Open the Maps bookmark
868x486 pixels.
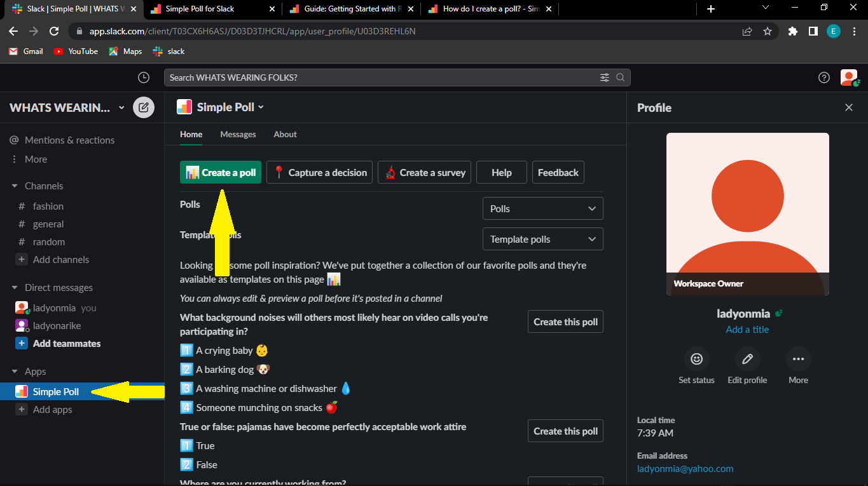125,51
